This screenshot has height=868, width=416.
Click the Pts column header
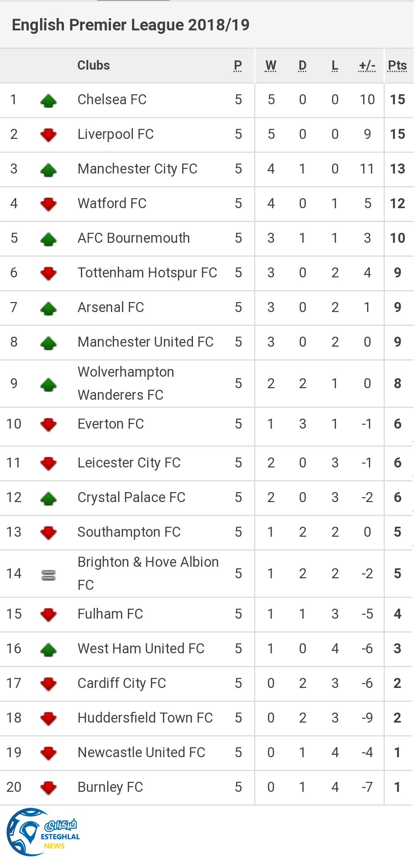tap(397, 66)
